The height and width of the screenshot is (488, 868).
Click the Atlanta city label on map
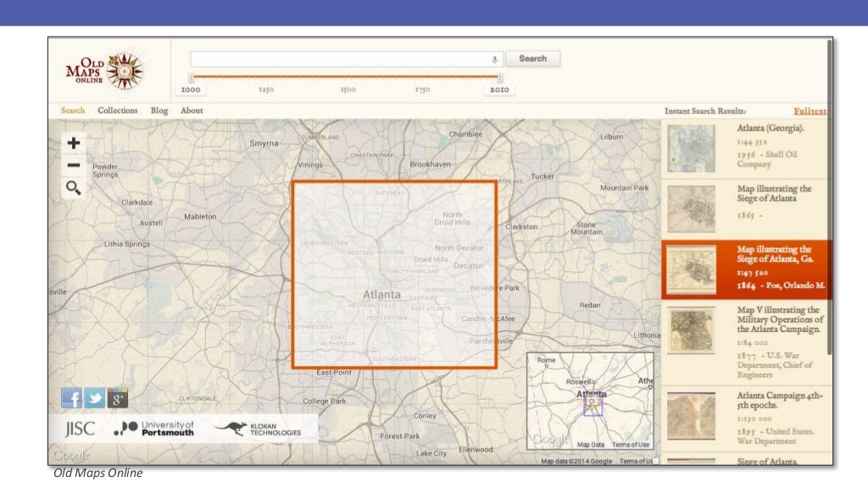click(x=381, y=295)
